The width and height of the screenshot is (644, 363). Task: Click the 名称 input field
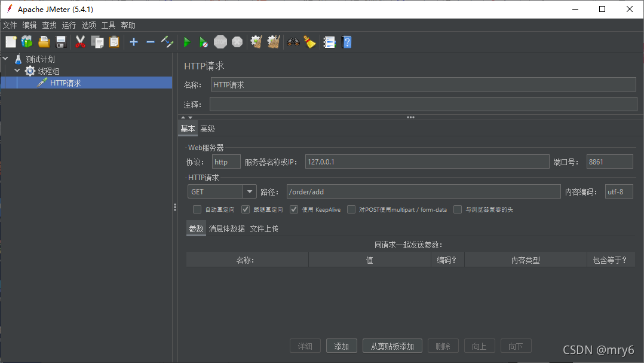tap(424, 85)
